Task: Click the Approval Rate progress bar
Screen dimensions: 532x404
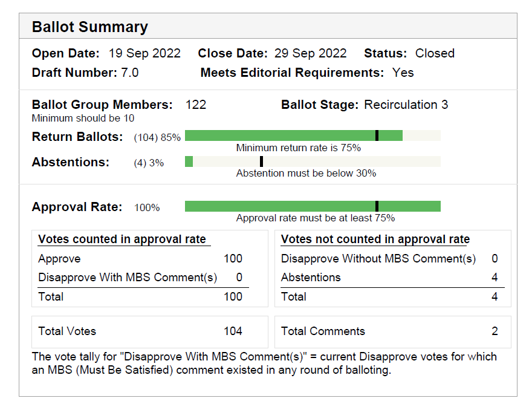Action: point(312,206)
